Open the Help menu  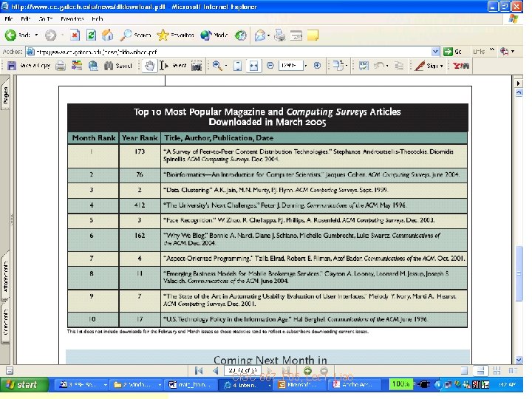[97, 19]
